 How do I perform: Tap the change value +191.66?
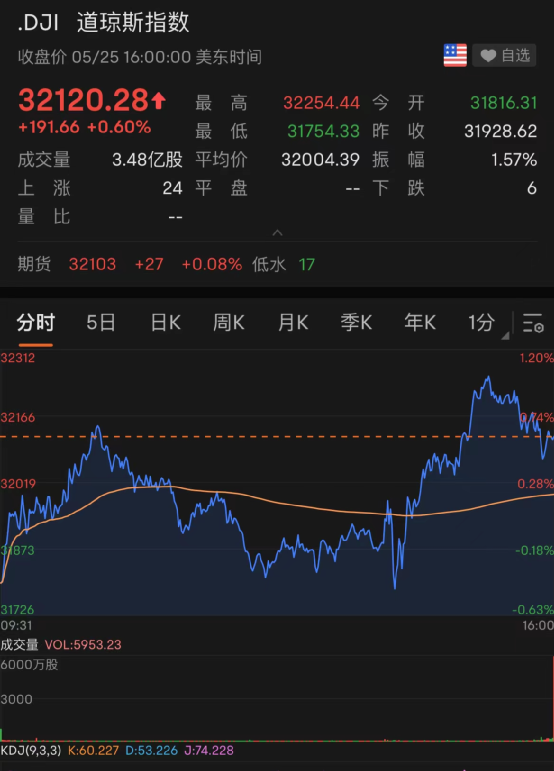click(x=49, y=127)
